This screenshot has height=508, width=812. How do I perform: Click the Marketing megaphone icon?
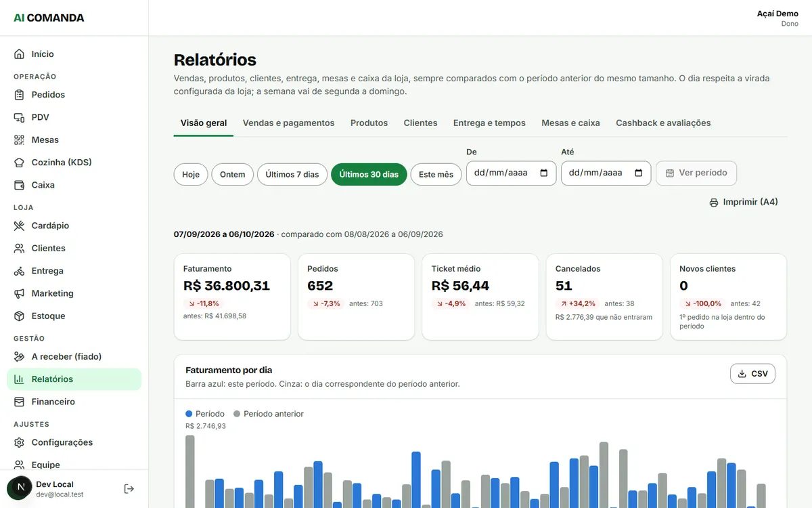click(19, 293)
